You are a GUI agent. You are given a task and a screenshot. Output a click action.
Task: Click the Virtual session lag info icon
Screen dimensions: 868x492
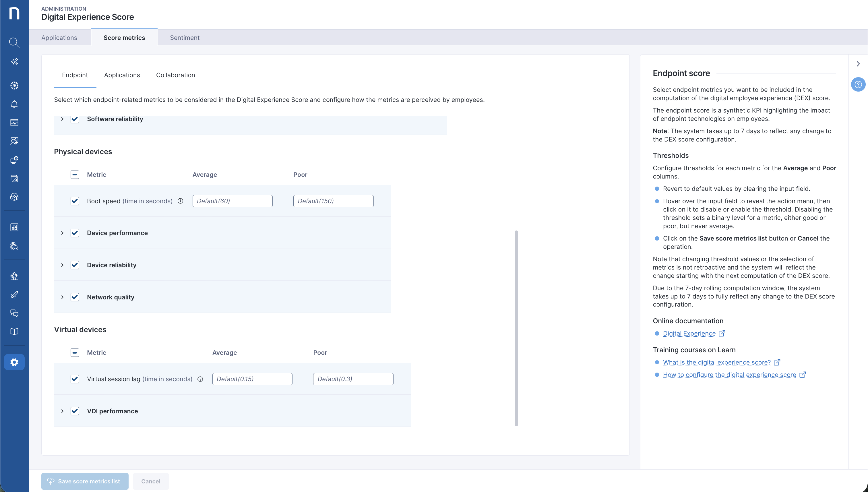coord(200,379)
